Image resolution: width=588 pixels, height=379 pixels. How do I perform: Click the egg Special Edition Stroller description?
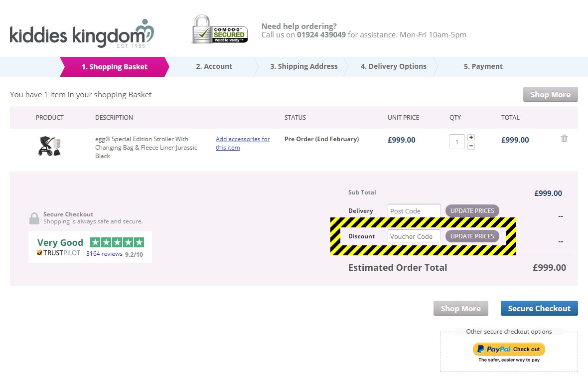(x=146, y=148)
